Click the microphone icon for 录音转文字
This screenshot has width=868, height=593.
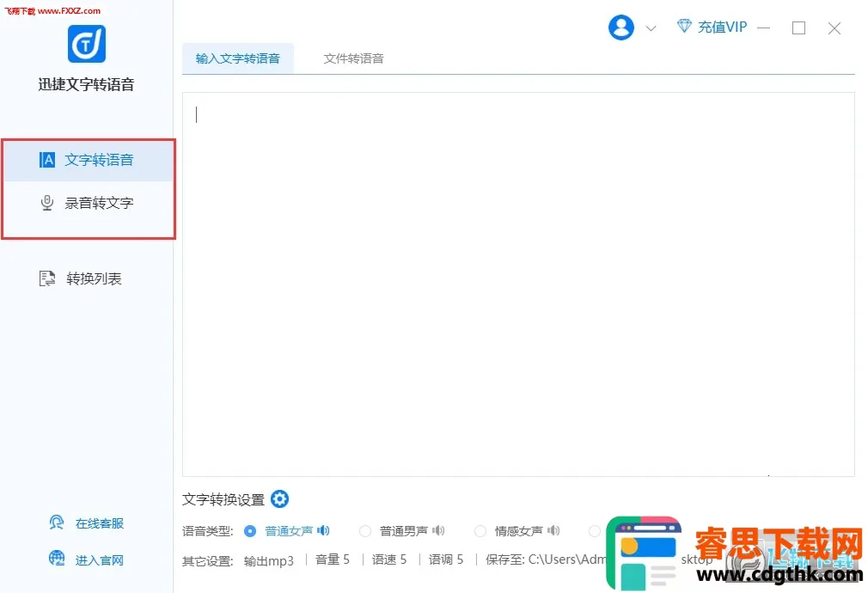(47, 204)
